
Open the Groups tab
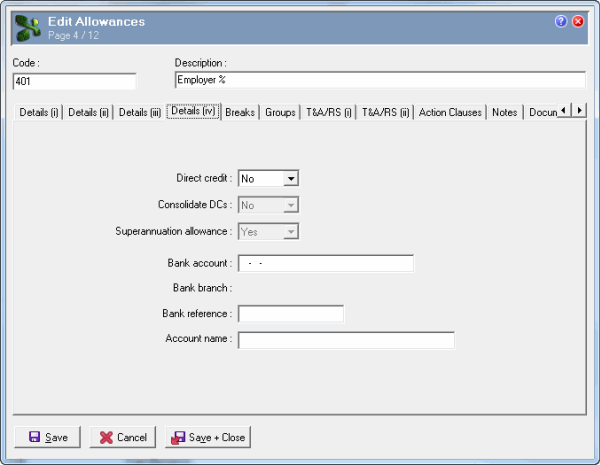pyautogui.click(x=280, y=113)
